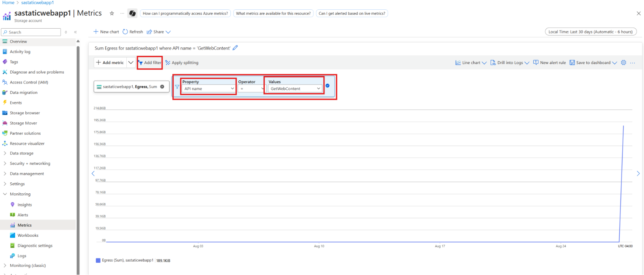Image resolution: width=644 pixels, height=275 pixels.
Task: Go to previous time range arrow on chart
Action: click(x=93, y=173)
